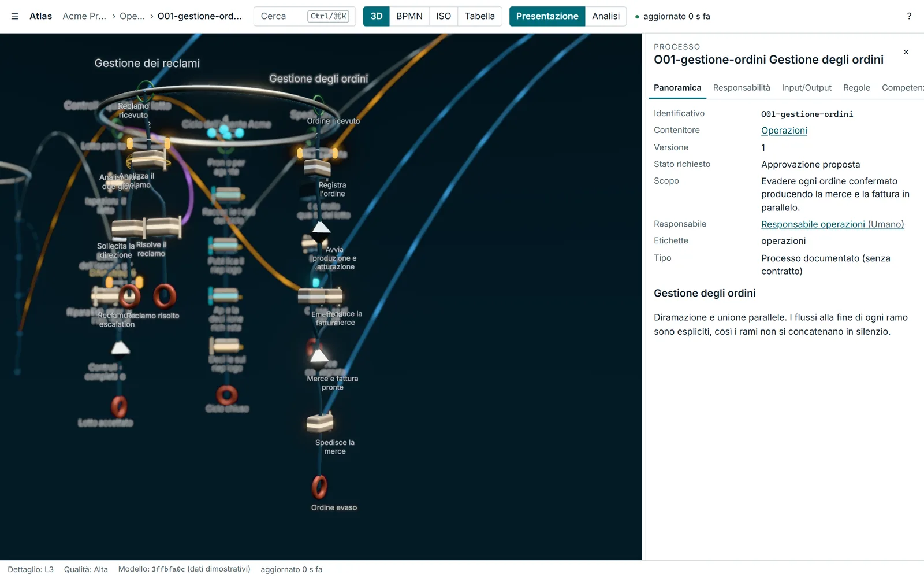Select the 'Risolve il reclamo' task block
This screenshot has height=578, width=924.
coord(163,227)
